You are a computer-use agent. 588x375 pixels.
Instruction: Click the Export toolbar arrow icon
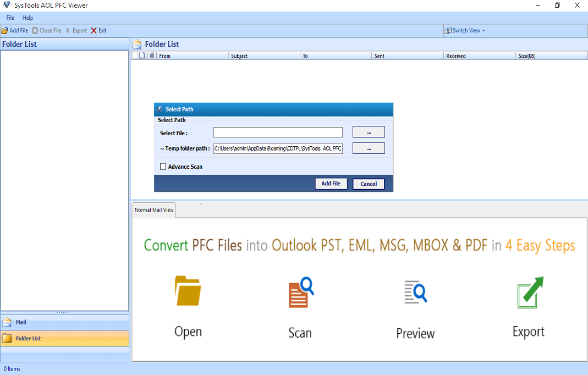[68, 30]
